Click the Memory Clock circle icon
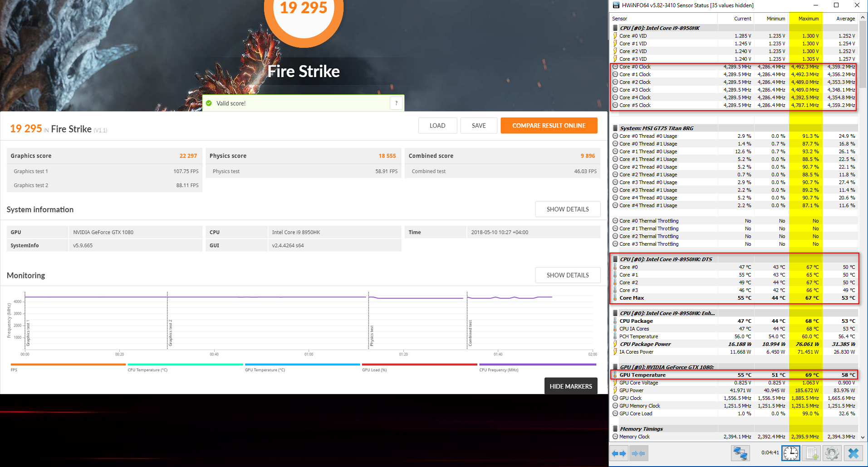 [615, 437]
